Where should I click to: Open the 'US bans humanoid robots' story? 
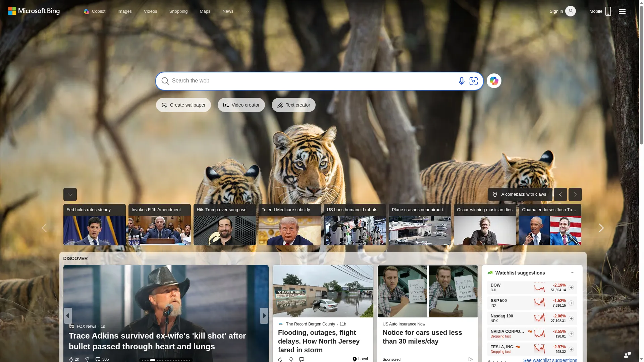click(x=355, y=225)
